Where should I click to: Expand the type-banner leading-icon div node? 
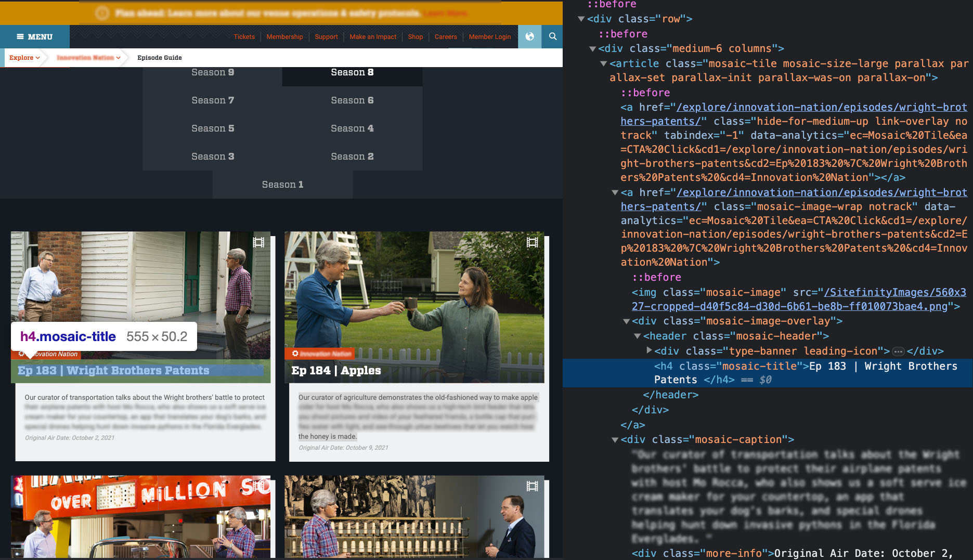click(649, 350)
